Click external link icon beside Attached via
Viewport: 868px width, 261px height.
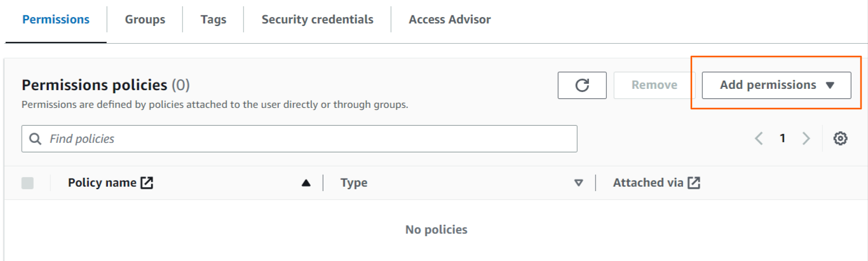tap(694, 183)
